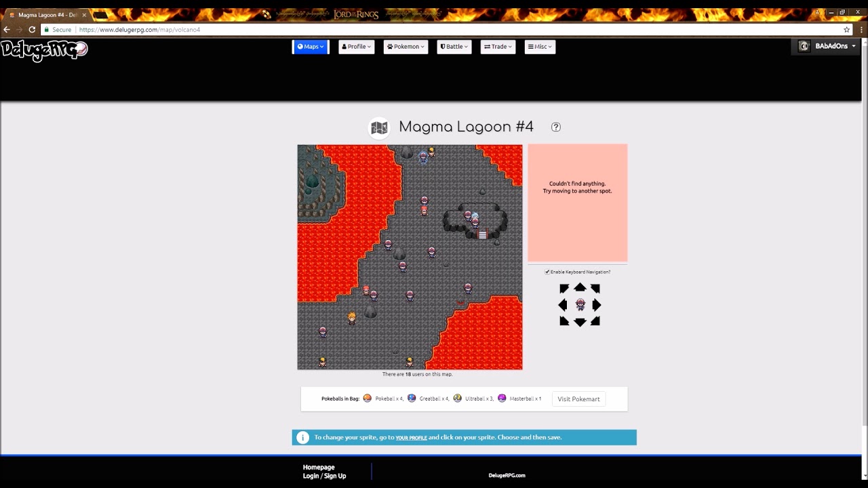Screen dimensions: 868x488
Task: Click the Magma Lagoon game map
Action: click(410, 257)
